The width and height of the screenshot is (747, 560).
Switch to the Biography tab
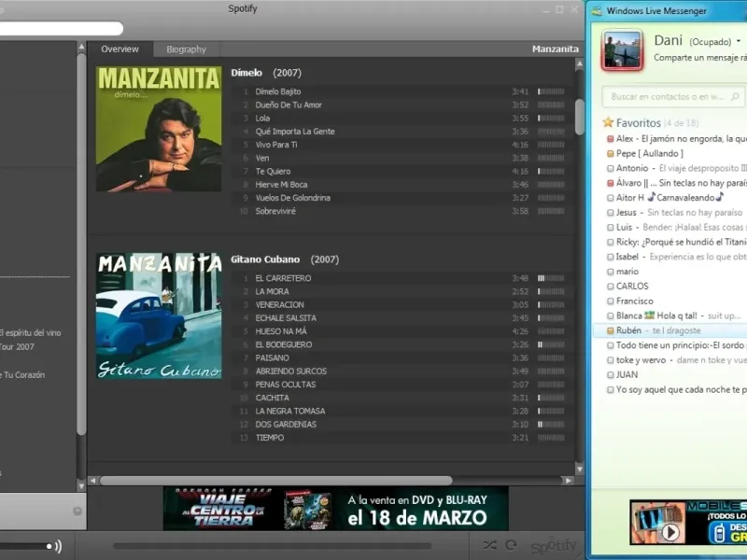[x=186, y=49]
